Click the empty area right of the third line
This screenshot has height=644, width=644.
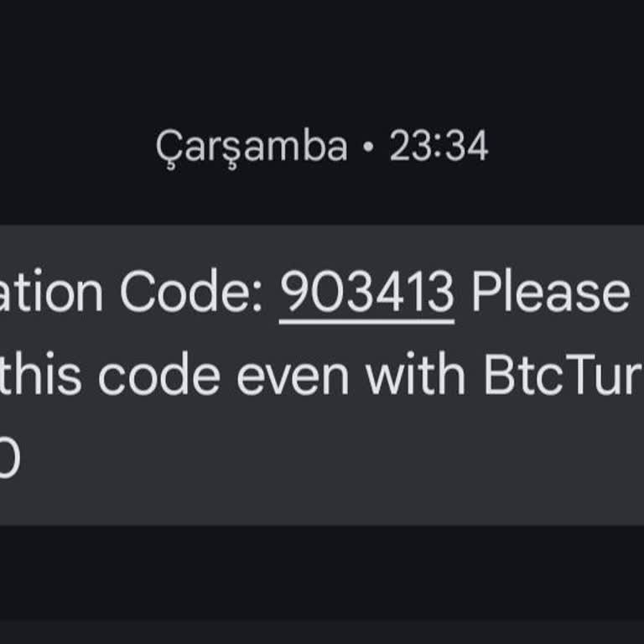pyautogui.click(x=335, y=461)
